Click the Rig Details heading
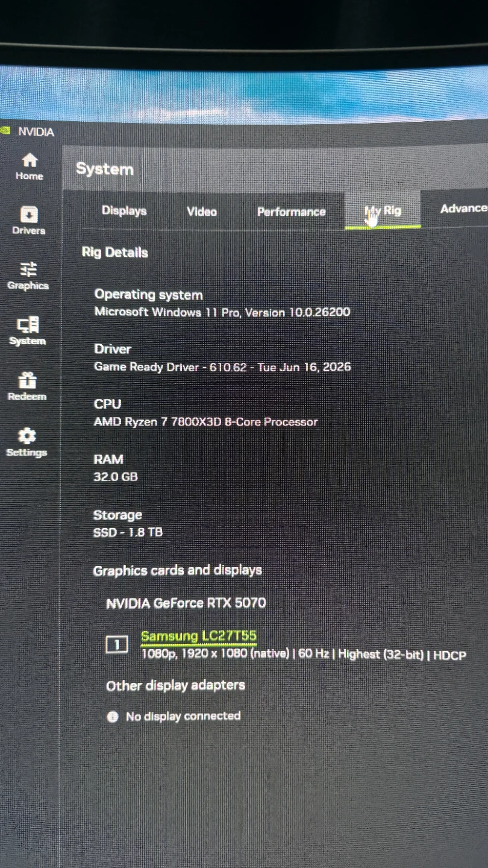This screenshot has height=868, width=488. 114,253
